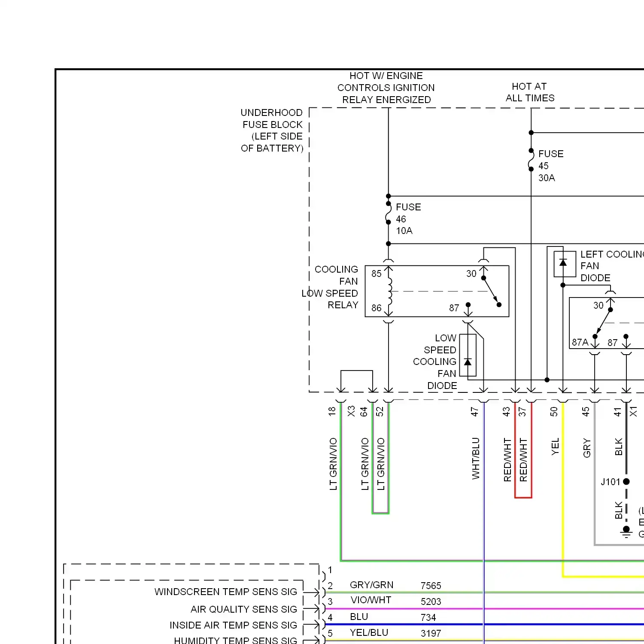Click the relay coil between terminals 85 and 86
644x644 pixels.
(390, 291)
